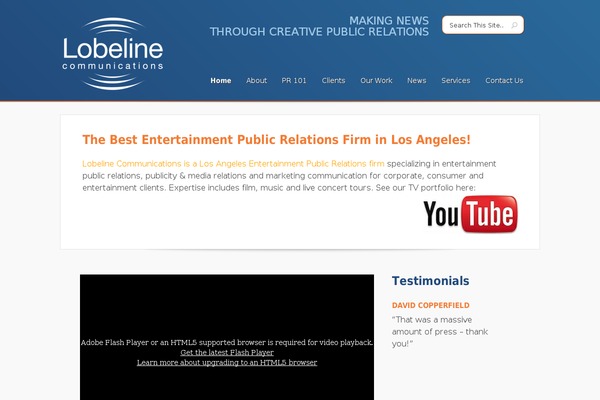Go to the Home menu item

tap(221, 80)
